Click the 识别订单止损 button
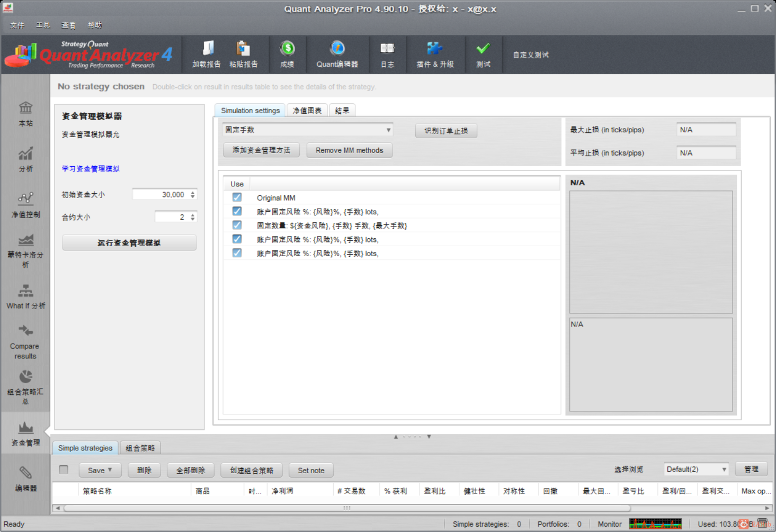 [446, 131]
